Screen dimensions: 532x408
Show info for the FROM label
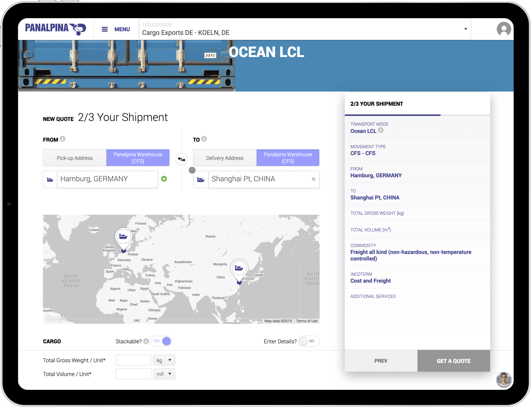tap(63, 139)
